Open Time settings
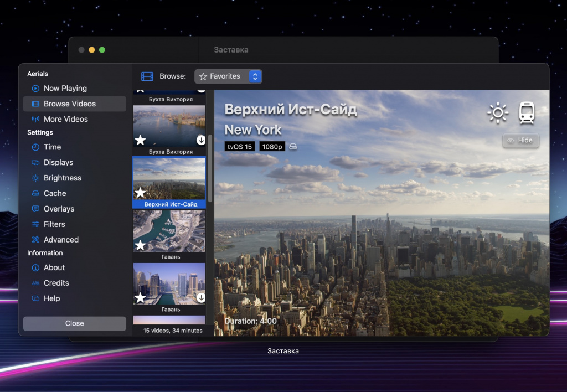Image resolution: width=567 pixels, height=392 pixels. [x=74, y=147]
